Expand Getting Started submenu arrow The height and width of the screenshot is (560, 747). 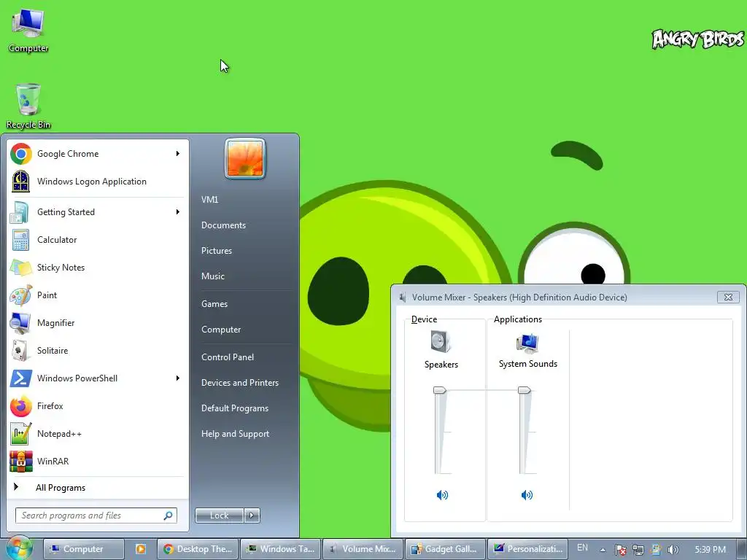click(x=178, y=211)
